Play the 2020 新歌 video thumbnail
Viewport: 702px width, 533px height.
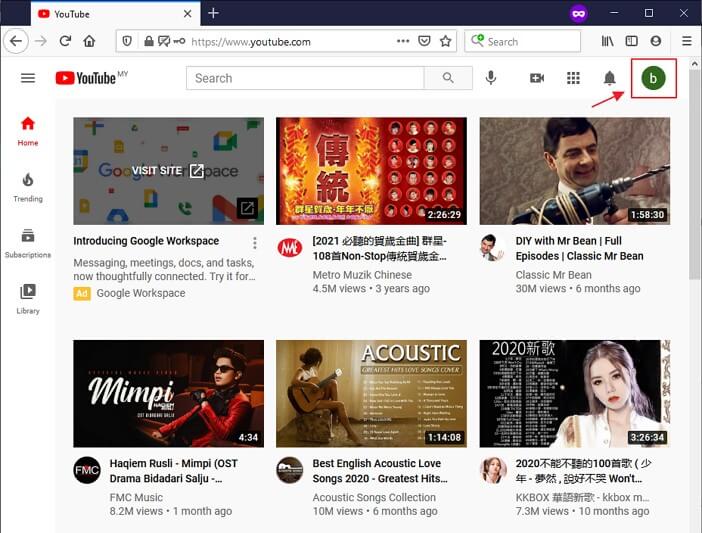(x=575, y=393)
